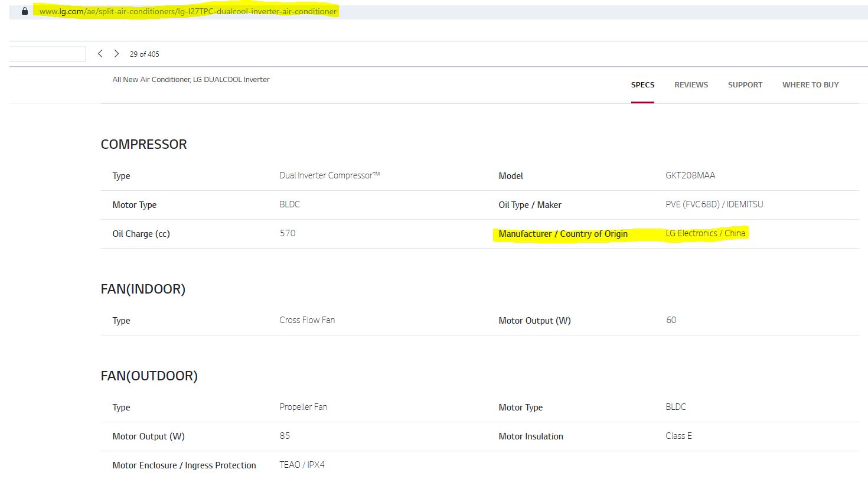Click 'TEAO / IPX4' value
Image resolution: width=868 pixels, height=479 pixels.
(x=302, y=465)
